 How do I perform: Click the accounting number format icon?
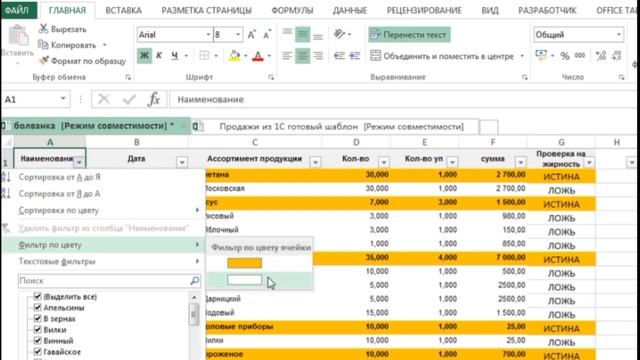point(541,56)
